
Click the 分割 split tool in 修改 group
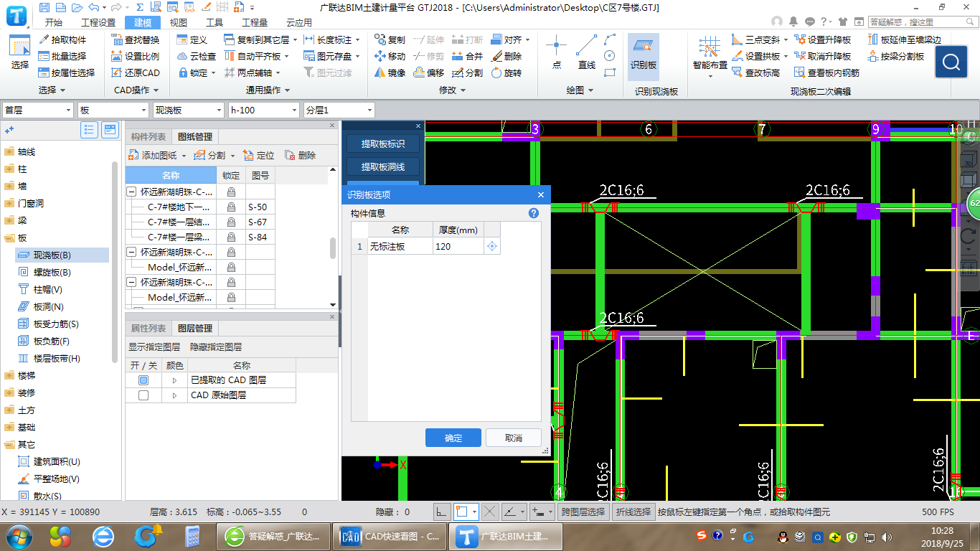click(x=468, y=72)
